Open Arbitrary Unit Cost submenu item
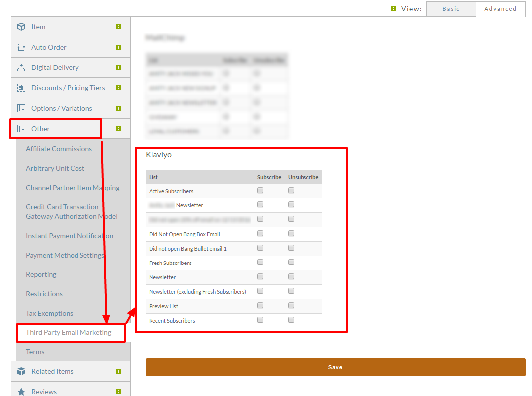 pyautogui.click(x=55, y=168)
